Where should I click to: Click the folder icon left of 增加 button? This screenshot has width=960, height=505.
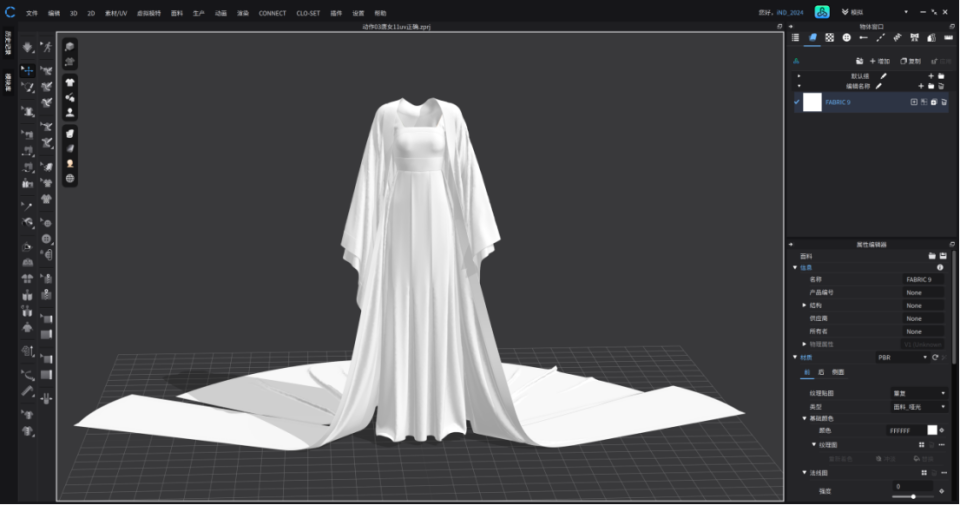coord(859,61)
